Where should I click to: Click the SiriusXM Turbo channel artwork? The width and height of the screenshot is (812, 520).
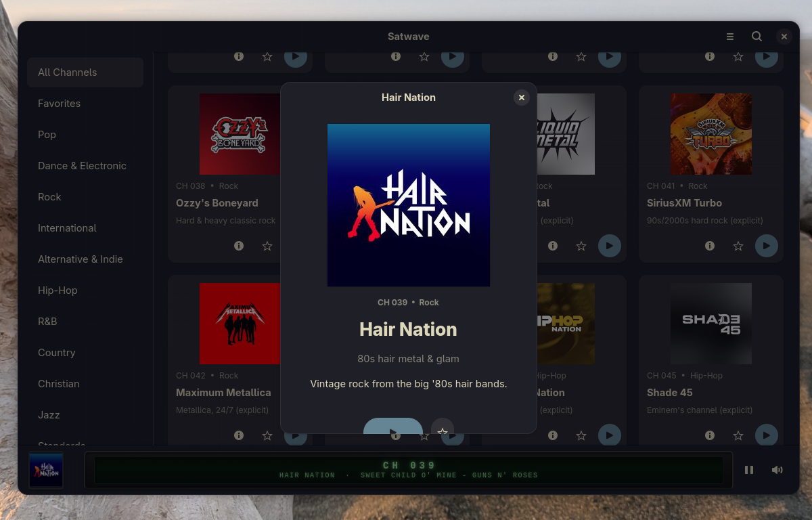click(711, 134)
